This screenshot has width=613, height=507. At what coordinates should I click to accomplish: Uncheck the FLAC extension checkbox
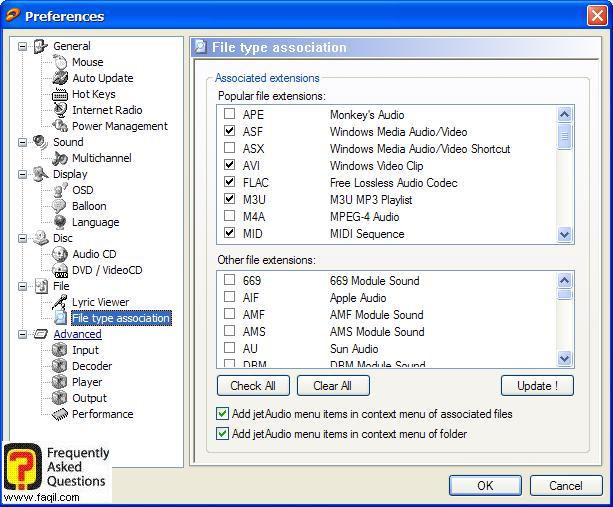230,183
